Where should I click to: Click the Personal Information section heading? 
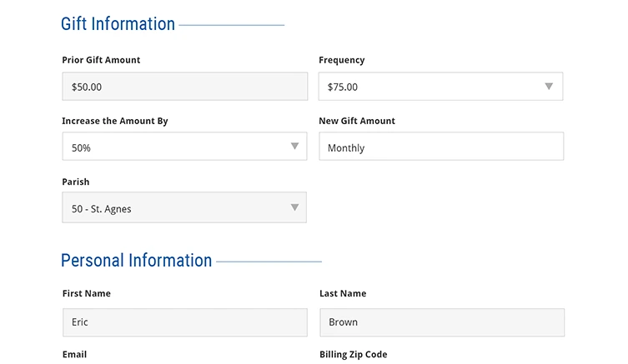pyautogui.click(x=136, y=261)
